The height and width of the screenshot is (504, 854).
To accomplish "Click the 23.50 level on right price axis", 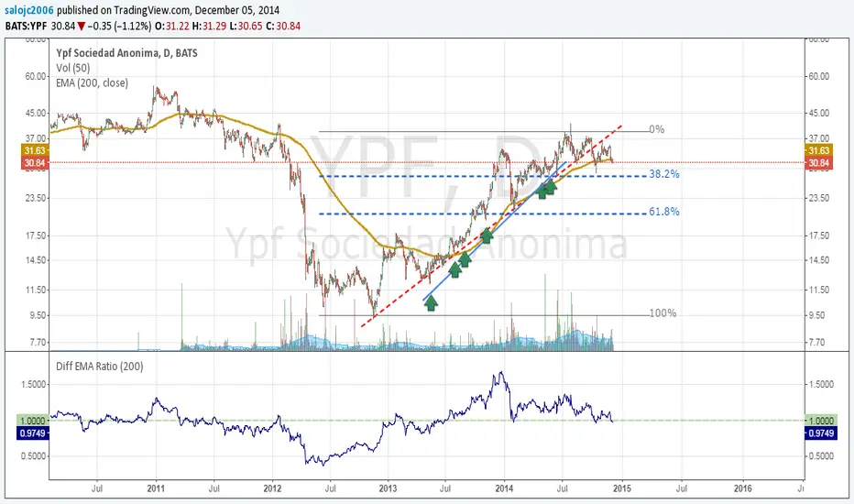I will 818,198.
